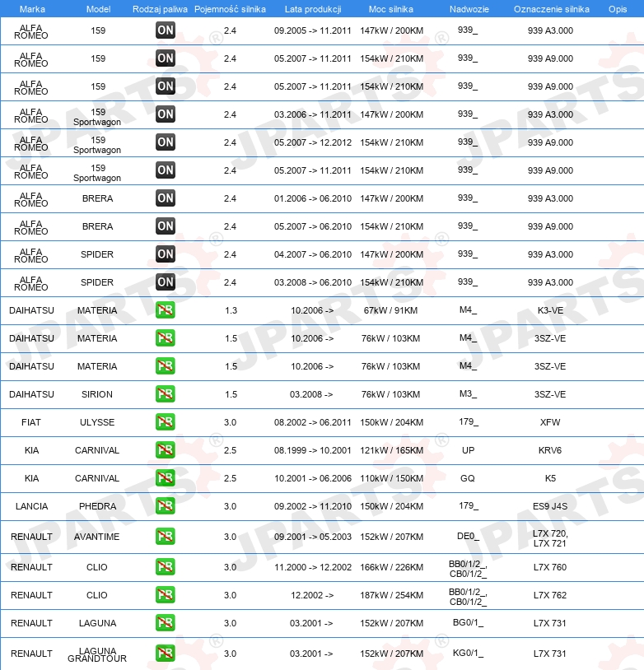Click the LANCIA brand cell
This screenshot has height=670, width=644.
tap(31, 506)
